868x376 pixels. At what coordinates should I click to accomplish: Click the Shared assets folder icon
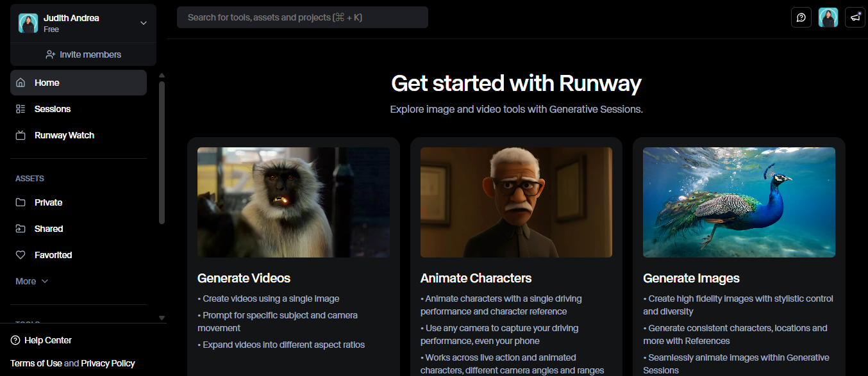pyautogui.click(x=20, y=228)
